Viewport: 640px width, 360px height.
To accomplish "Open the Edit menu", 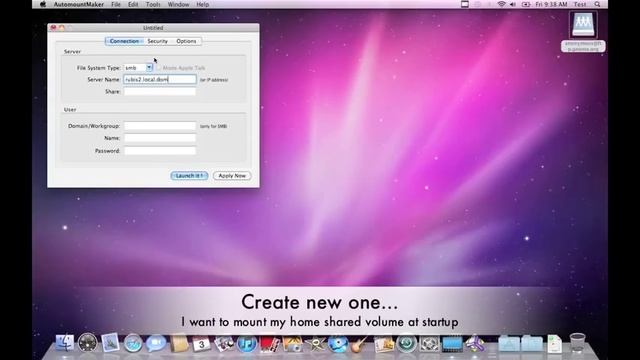I will (133, 4).
